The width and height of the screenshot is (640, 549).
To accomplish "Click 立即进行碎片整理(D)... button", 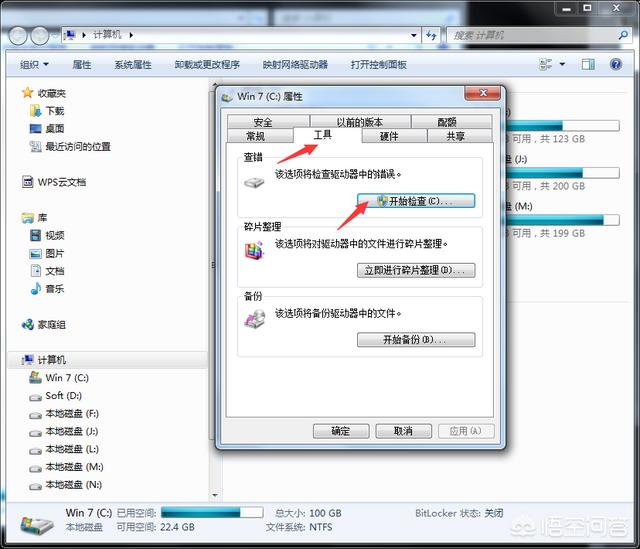I will [x=416, y=270].
